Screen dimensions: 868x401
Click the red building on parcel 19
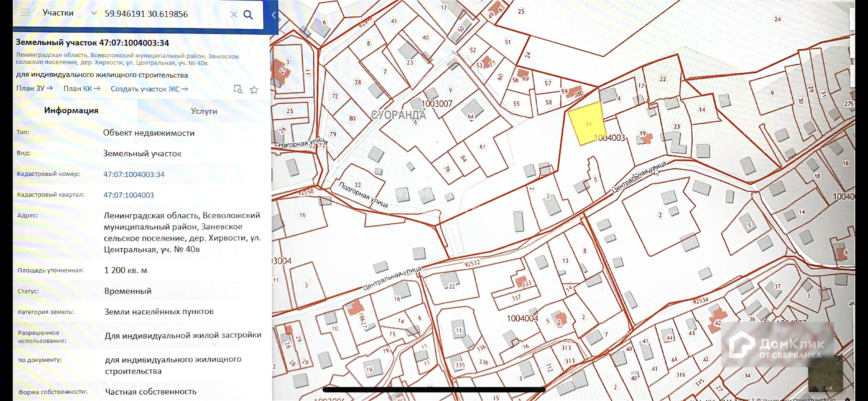coord(646,138)
